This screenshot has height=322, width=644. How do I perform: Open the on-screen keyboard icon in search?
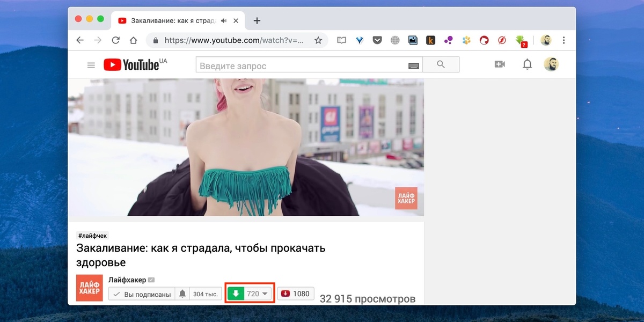coord(414,65)
